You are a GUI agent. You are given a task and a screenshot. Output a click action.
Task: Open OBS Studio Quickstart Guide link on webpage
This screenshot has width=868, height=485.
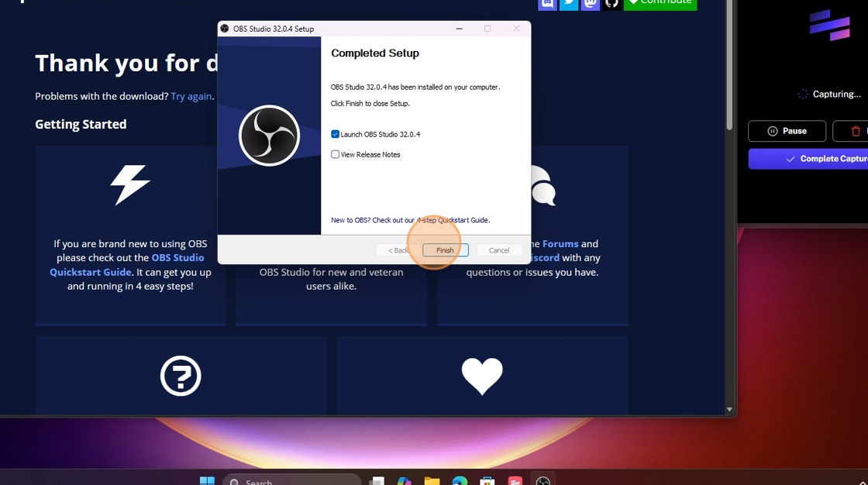click(x=127, y=265)
